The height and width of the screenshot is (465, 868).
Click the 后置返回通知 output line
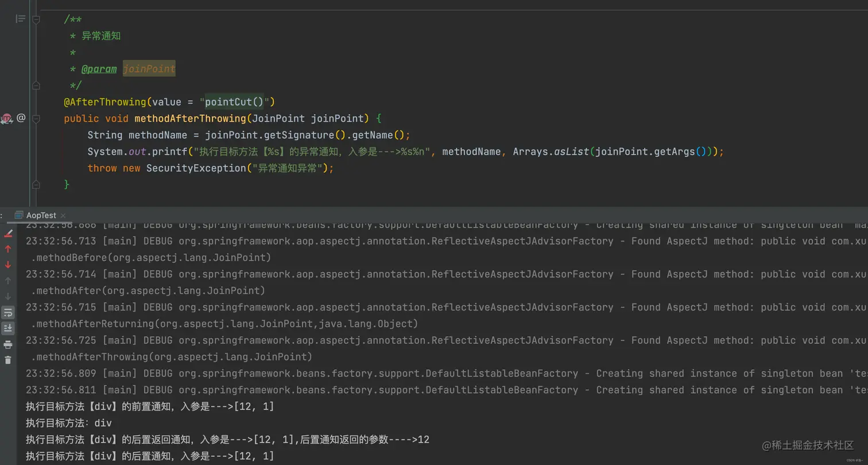tap(227, 440)
